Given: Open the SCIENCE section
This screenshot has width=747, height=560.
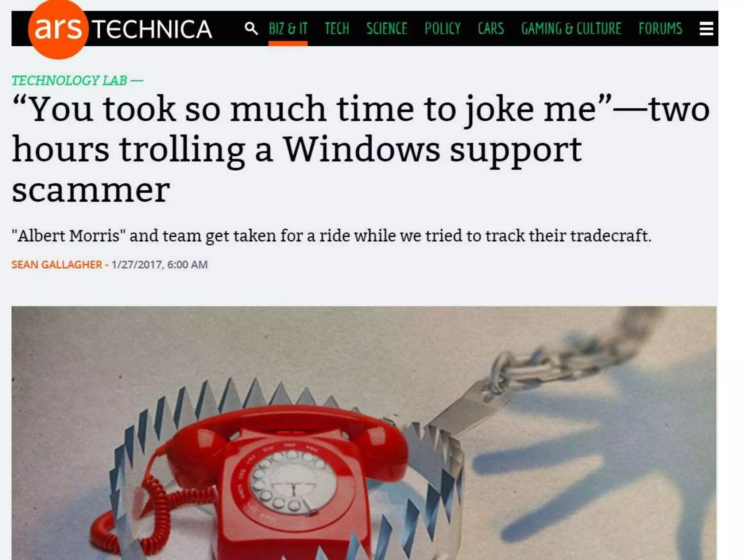Looking at the screenshot, I should point(387,28).
